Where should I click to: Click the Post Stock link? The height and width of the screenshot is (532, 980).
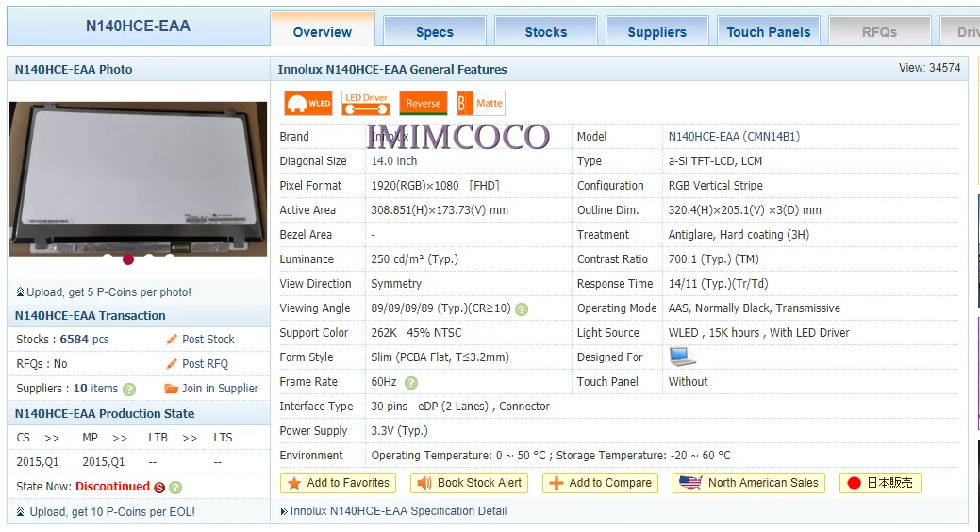tap(208, 340)
